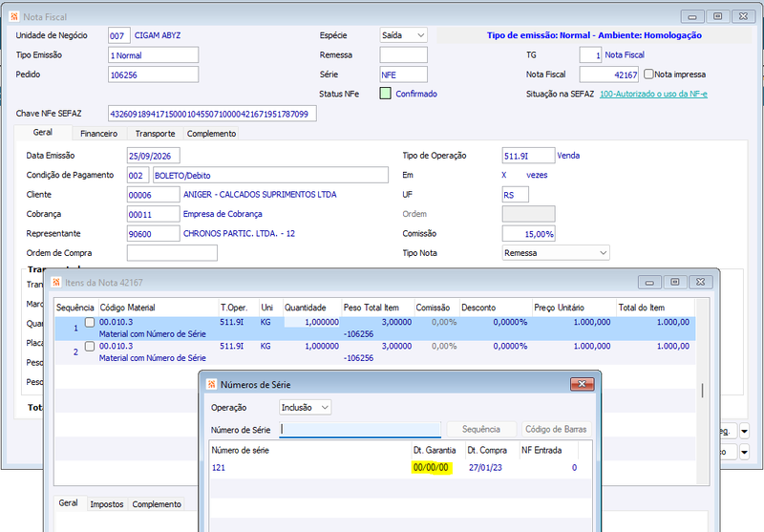Check the box for item sequence 1
The height and width of the screenshot is (532, 764).
pyautogui.click(x=90, y=322)
